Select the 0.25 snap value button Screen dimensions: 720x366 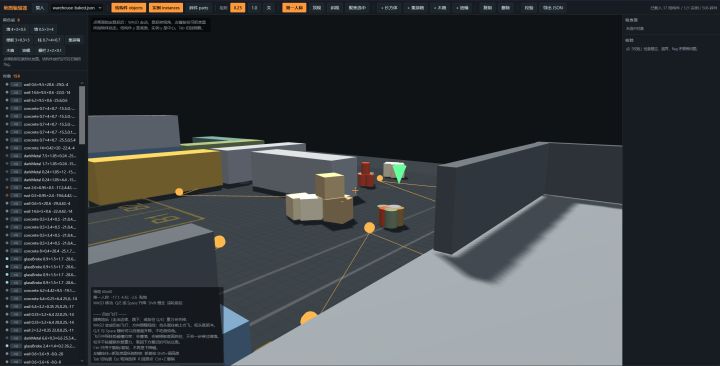pyautogui.click(x=237, y=8)
